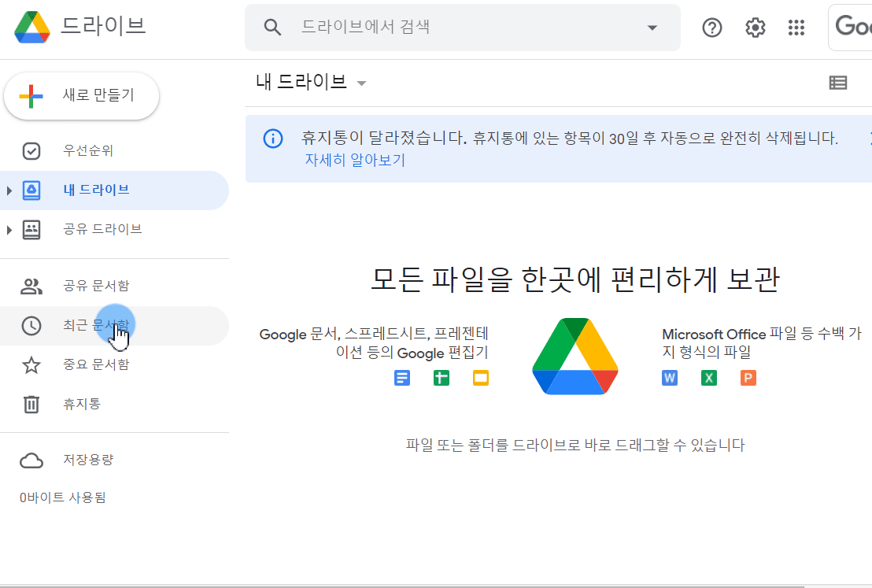The width and height of the screenshot is (872, 588).
Task: Open the Google apps grid icon
Action: [x=796, y=28]
